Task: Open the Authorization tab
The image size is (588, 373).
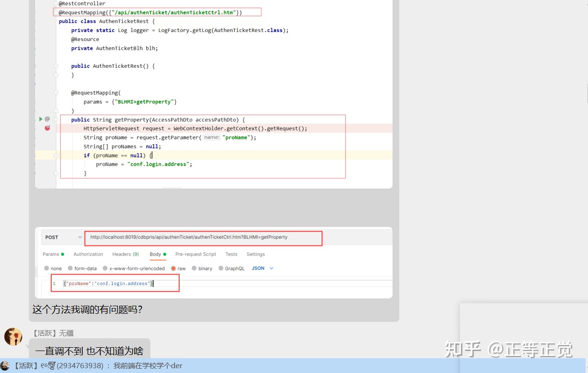Action: 88,254
